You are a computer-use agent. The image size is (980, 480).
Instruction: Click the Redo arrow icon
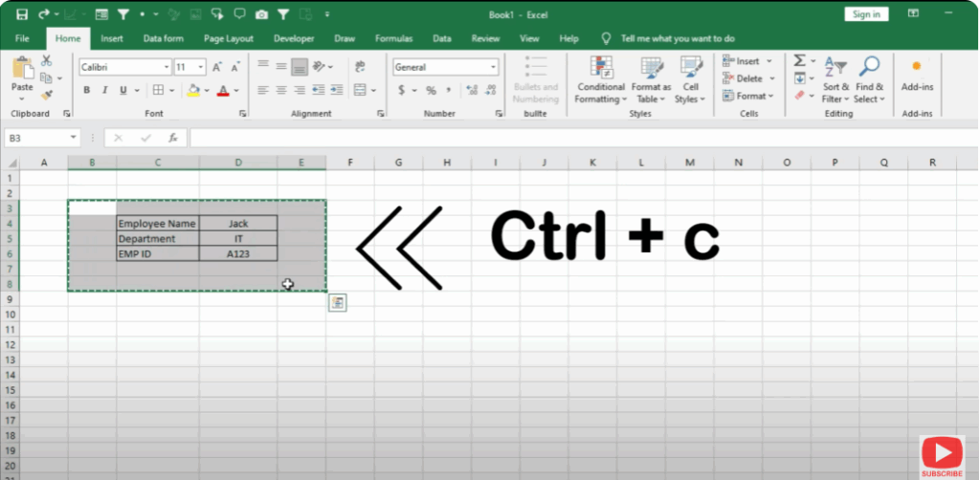point(44,13)
